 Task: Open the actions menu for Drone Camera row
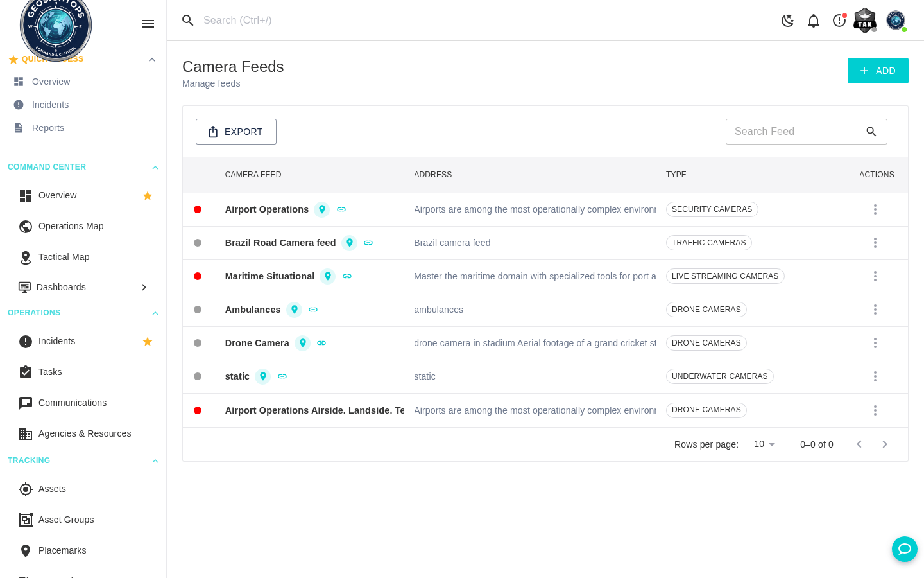pyautogui.click(x=875, y=343)
